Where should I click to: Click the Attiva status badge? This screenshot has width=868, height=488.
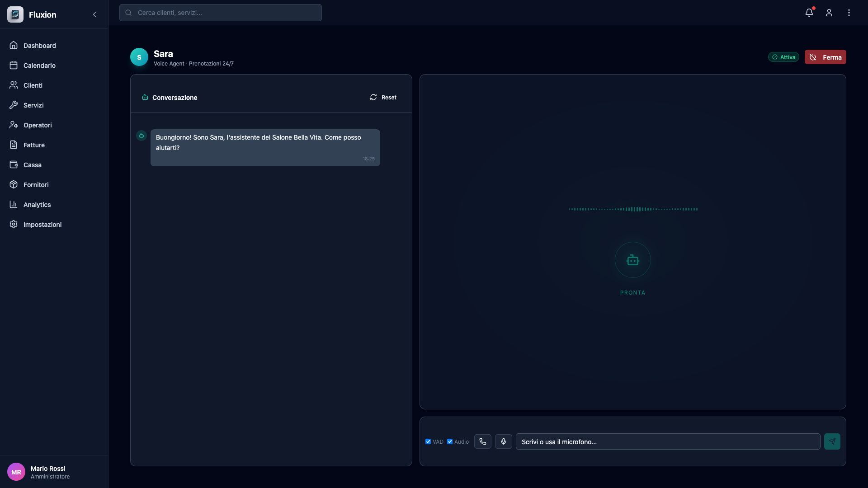point(783,57)
